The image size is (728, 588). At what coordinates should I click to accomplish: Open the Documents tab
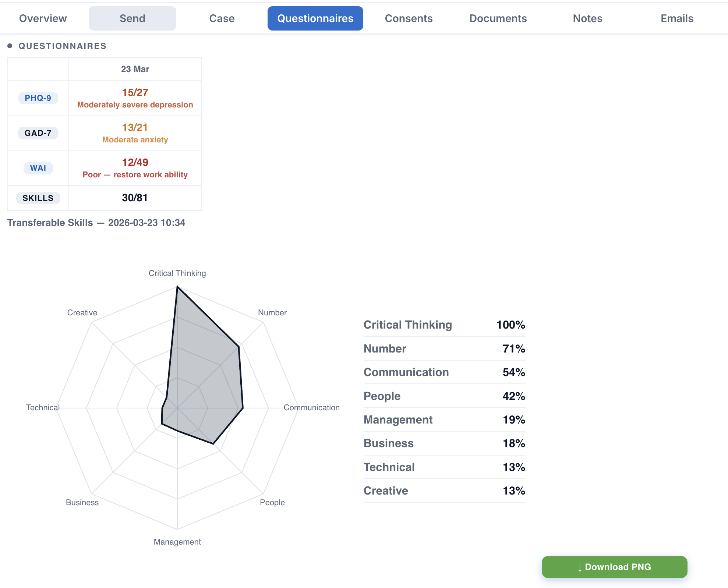498,18
